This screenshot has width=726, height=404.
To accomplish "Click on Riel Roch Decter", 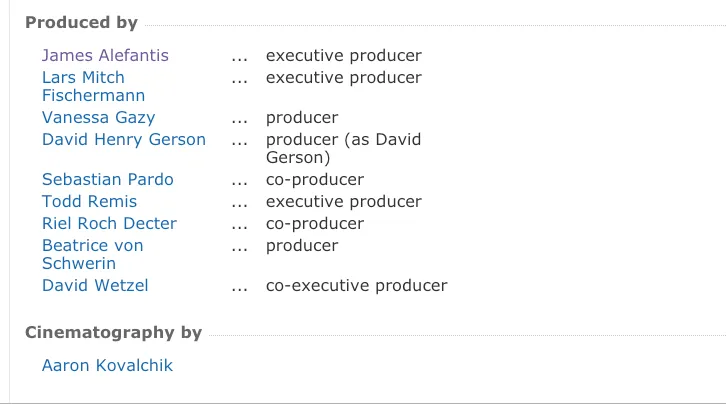I will point(109,224).
